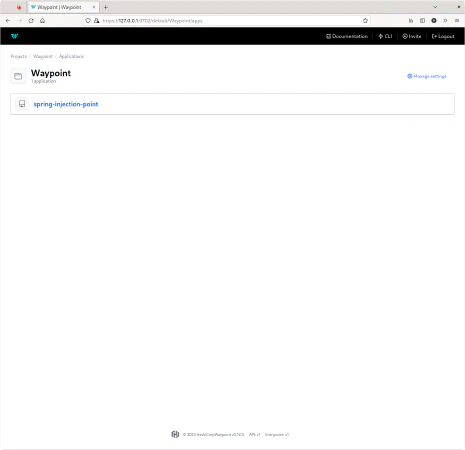Click the Waypoint project heading
The height and width of the screenshot is (450, 465).
click(51, 73)
